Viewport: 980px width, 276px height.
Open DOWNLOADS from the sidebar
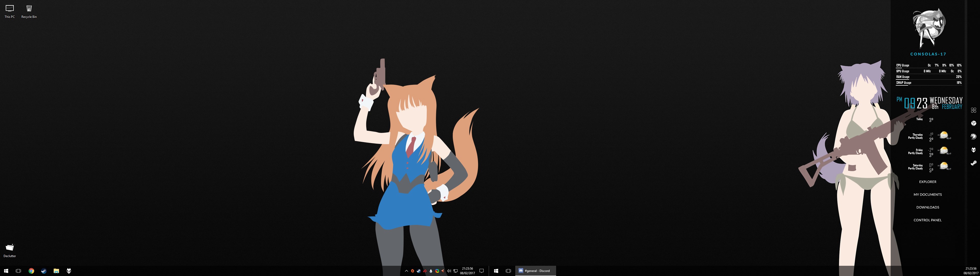(927, 207)
